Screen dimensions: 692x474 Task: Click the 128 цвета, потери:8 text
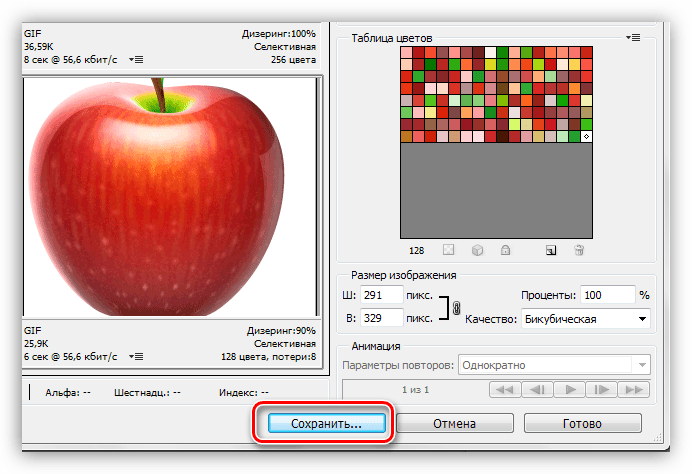268,357
